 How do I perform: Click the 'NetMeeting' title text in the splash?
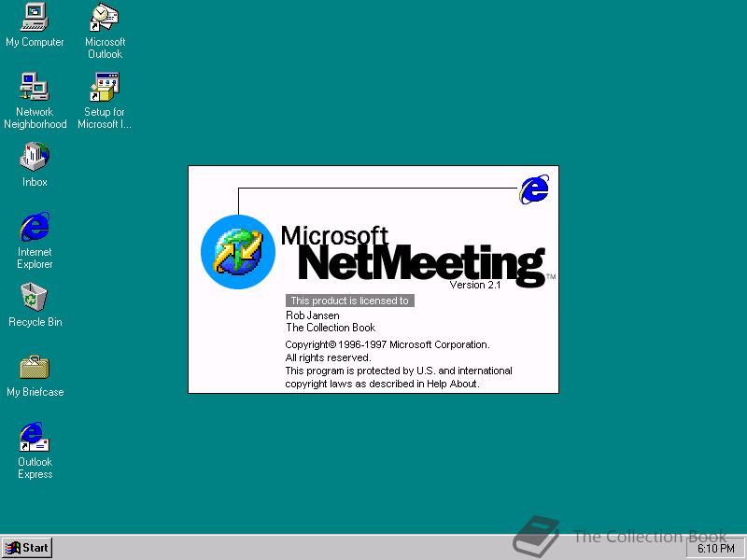click(x=421, y=264)
